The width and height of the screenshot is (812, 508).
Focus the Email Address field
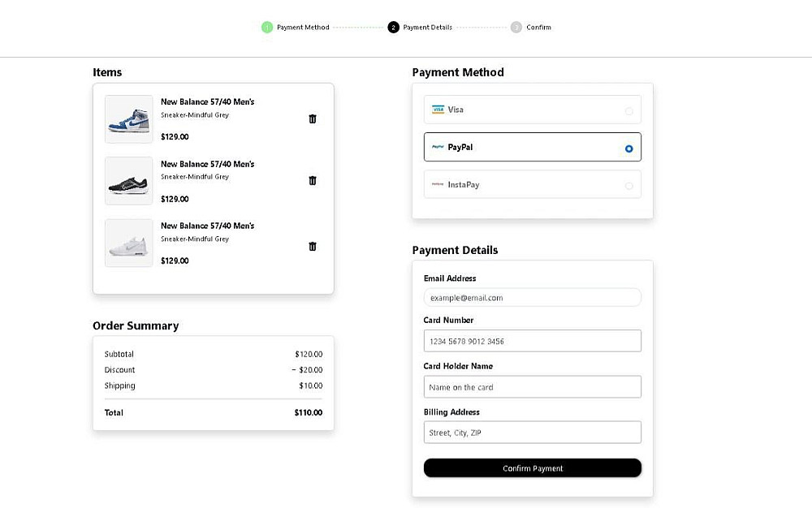(532, 298)
